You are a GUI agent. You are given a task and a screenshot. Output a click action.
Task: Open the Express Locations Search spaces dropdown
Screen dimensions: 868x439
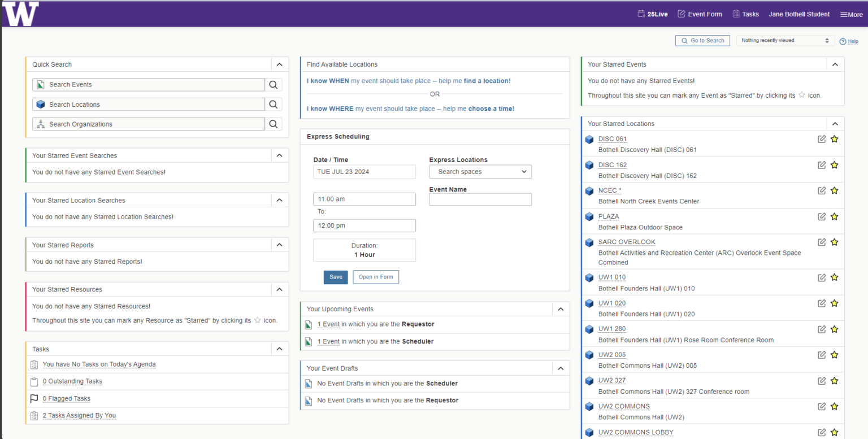[x=480, y=172]
